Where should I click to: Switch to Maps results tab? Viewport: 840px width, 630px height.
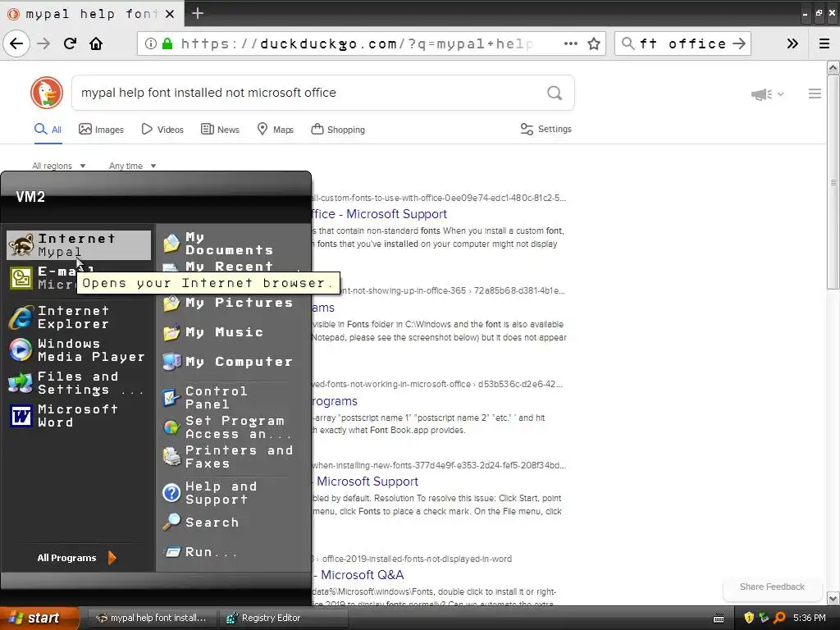pos(276,129)
